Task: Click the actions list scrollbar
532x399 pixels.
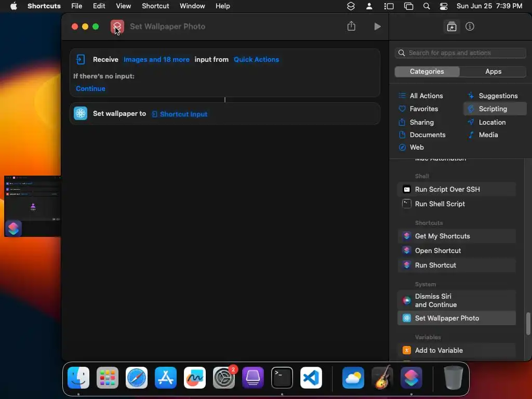Action: pyautogui.click(x=528, y=323)
